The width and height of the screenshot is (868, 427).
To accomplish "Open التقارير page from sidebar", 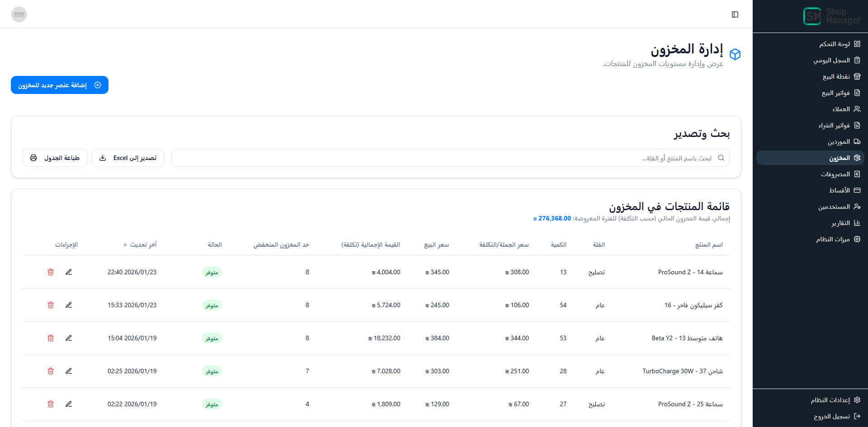I will 840,223.
